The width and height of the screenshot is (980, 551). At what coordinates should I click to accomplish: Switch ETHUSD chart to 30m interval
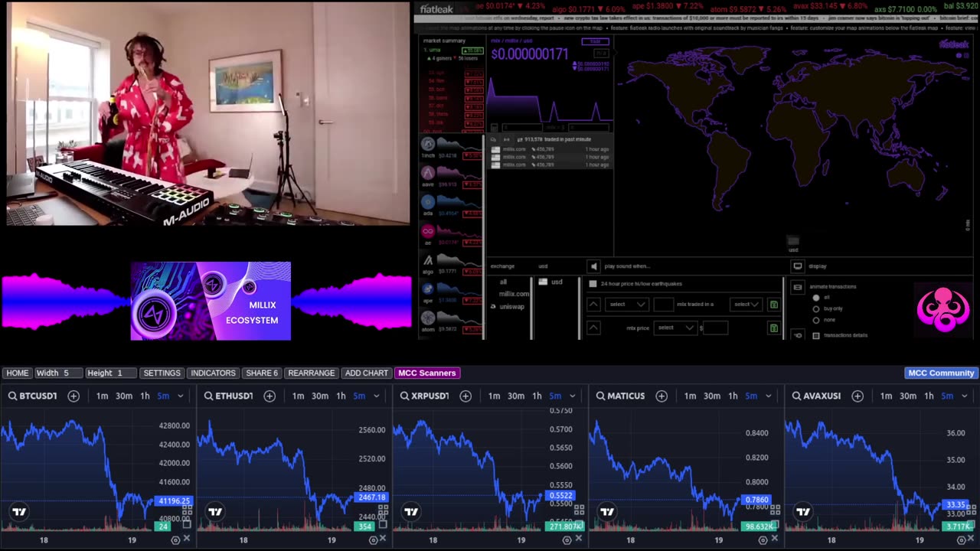pos(320,396)
